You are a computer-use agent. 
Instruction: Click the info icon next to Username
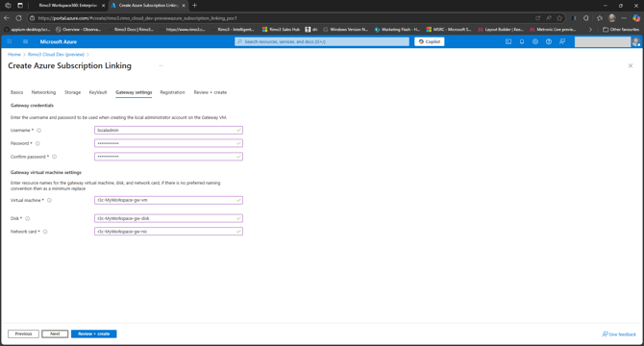click(39, 131)
